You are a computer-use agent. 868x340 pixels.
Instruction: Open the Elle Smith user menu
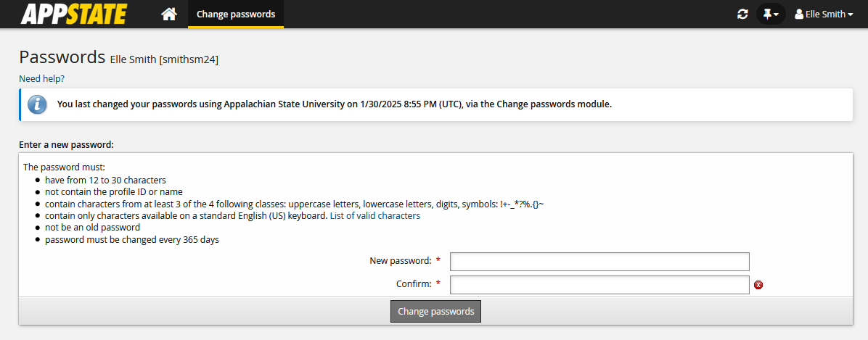824,14
